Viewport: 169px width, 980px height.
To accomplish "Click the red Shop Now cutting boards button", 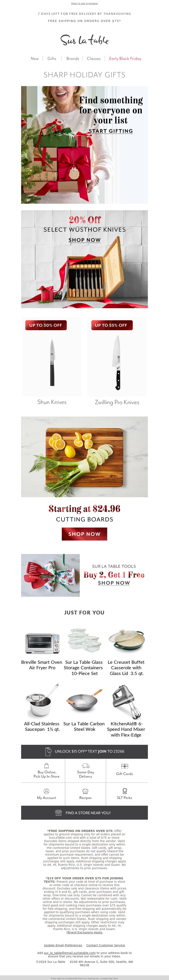I will click(84, 534).
